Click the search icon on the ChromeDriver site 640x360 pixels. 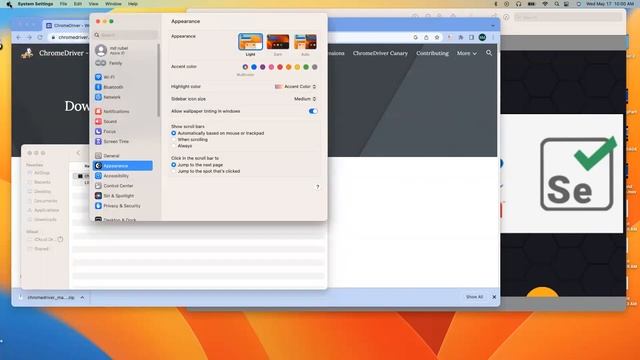coord(489,53)
